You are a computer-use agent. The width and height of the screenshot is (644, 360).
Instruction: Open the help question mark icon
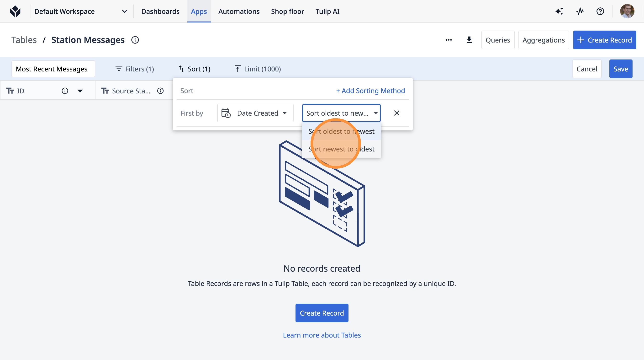pyautogui.click(x=600, y=11)
